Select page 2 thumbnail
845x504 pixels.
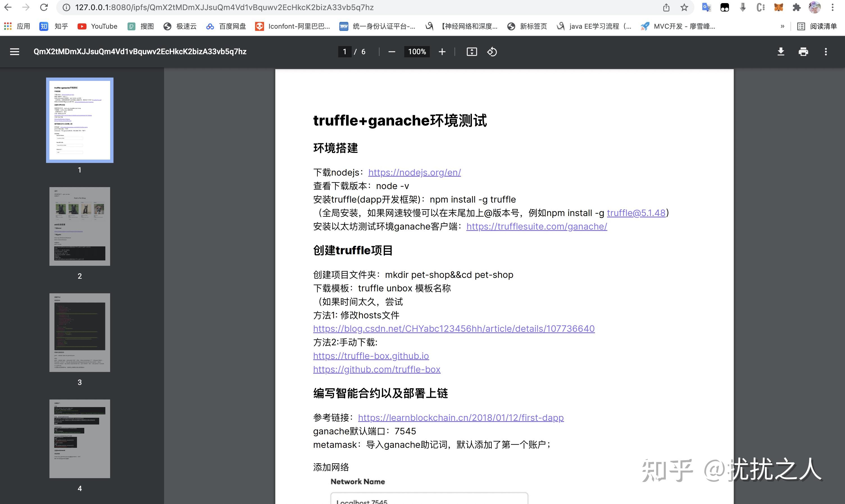[x=80, y=226]
